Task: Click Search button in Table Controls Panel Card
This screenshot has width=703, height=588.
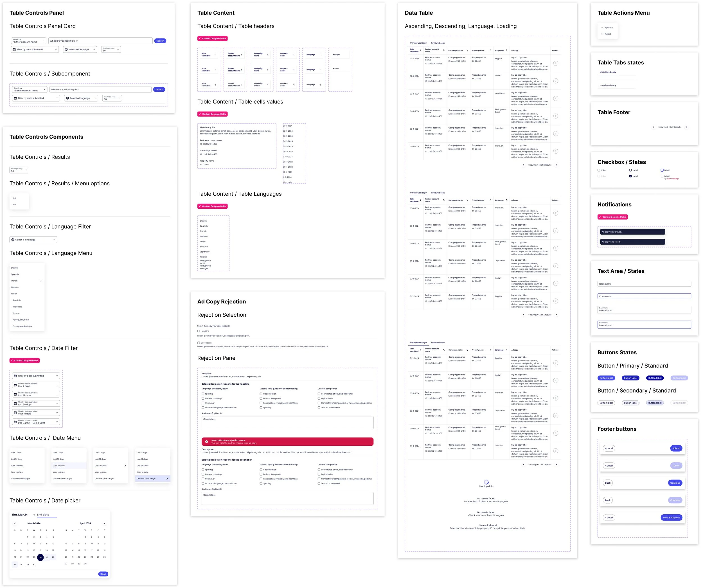Action: tap(160, 41)
